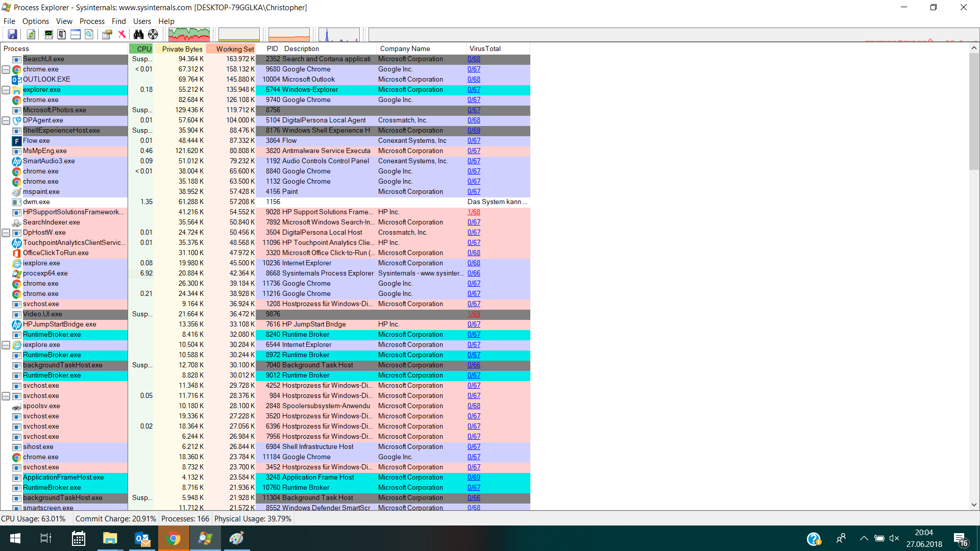
Task: Click the Refresh Now toolbar icon
Action: click(x=31, y=34)
